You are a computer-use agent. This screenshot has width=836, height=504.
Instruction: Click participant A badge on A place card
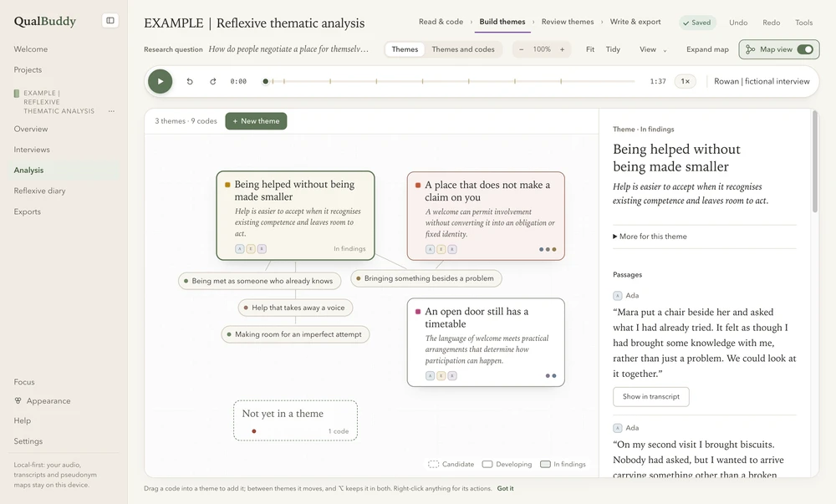(x=431, y=249)
